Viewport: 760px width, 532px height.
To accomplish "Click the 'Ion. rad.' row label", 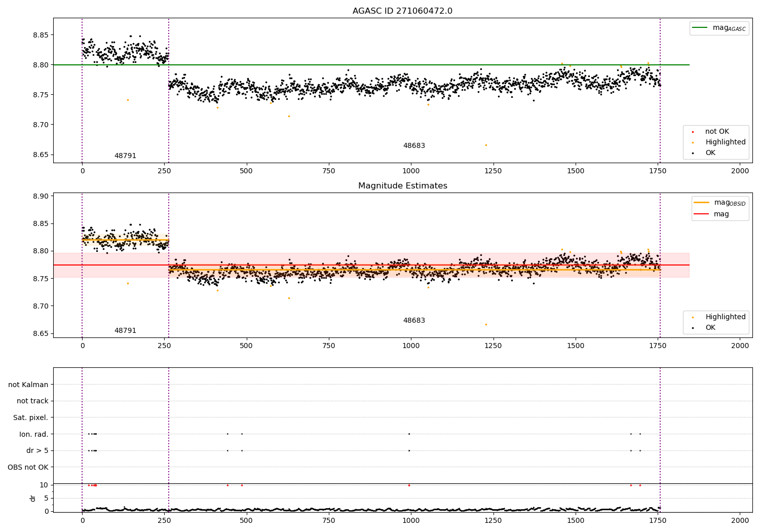I will pyautogui.click(x=34, y=434).
